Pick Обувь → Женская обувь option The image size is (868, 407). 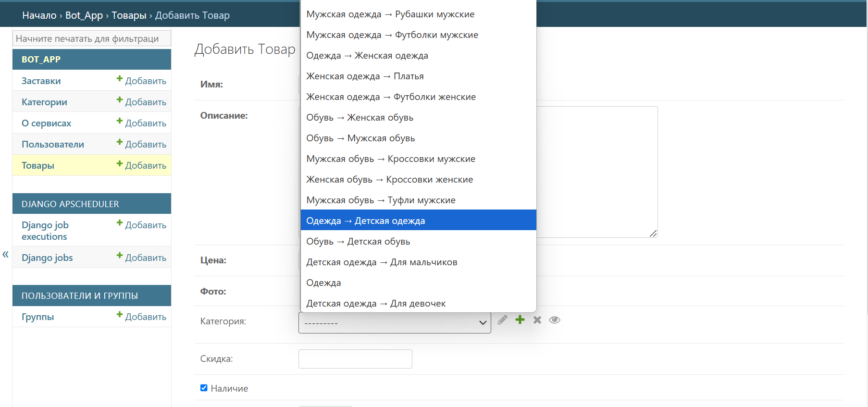pos(418,118)
